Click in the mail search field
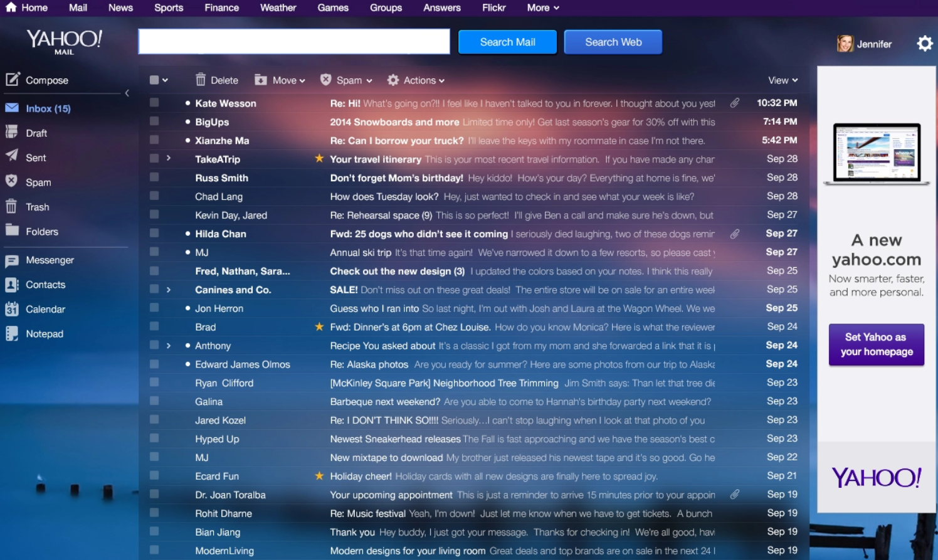 pos(294,41)
